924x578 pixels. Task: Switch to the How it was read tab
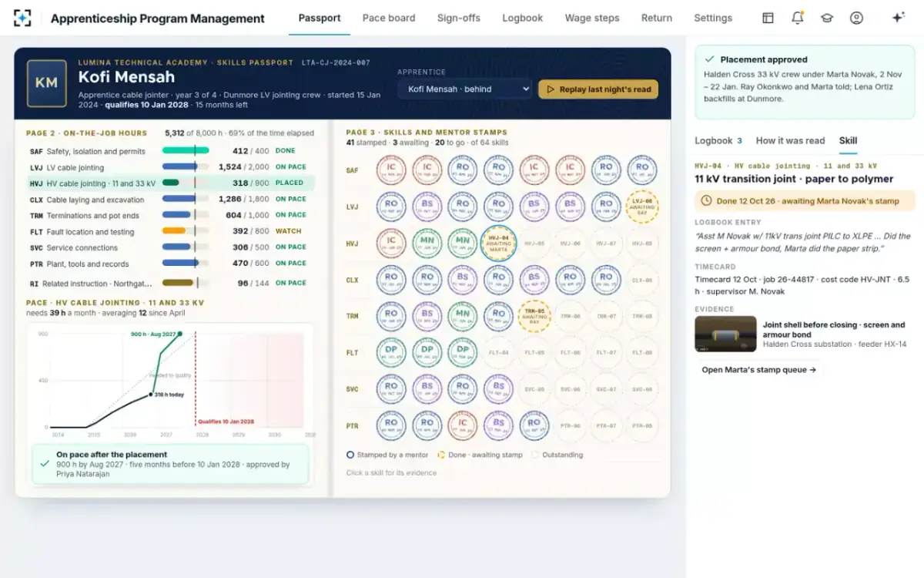pyautogui.click(x=790, y=140)
